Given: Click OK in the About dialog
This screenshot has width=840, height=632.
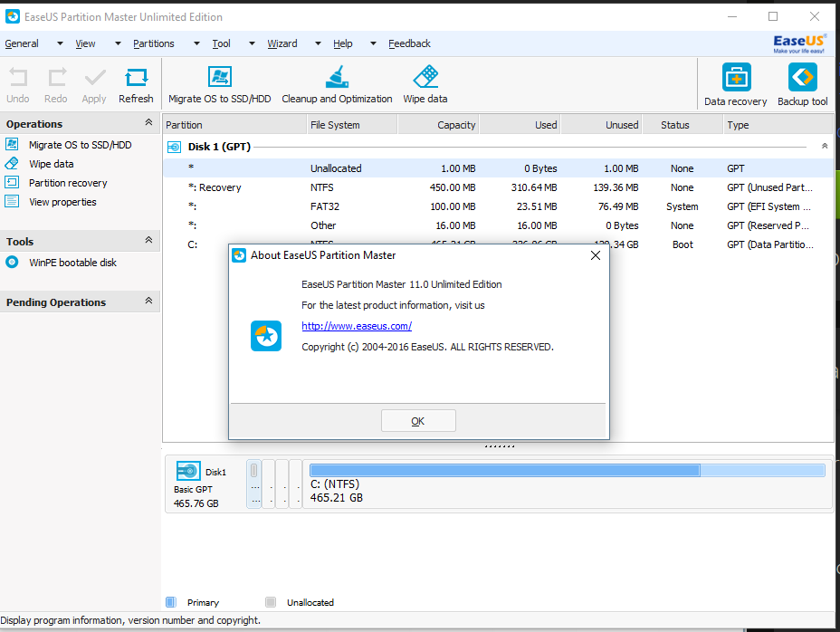Looking at the screenshot, I should pyautogui.click(x=418, y=421).
